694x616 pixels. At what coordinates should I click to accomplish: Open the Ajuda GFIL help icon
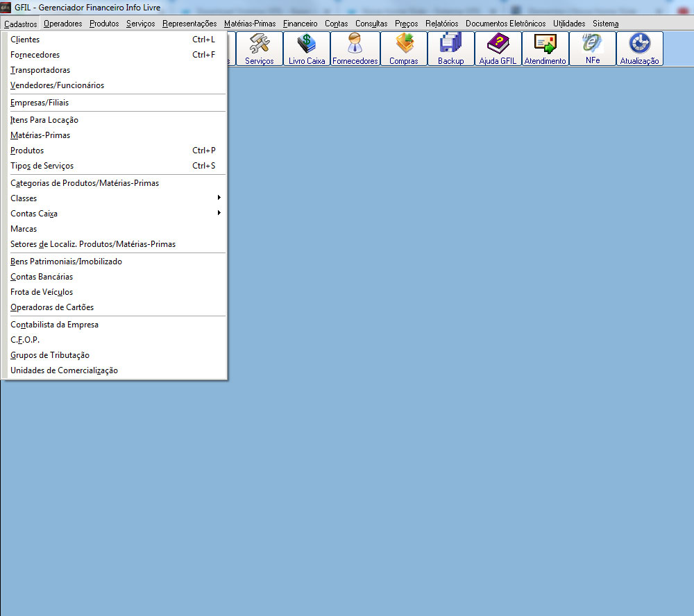(498, 49)
